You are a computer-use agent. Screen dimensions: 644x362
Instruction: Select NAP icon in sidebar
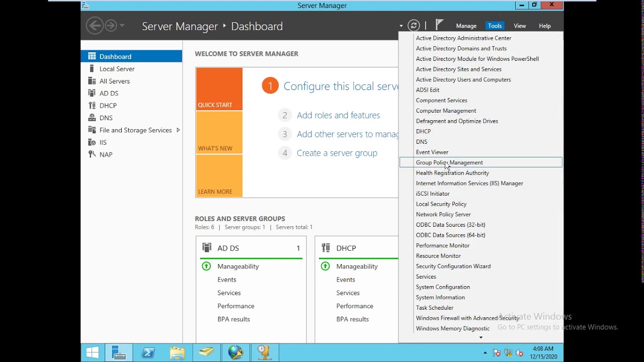(x=92, y=154)
